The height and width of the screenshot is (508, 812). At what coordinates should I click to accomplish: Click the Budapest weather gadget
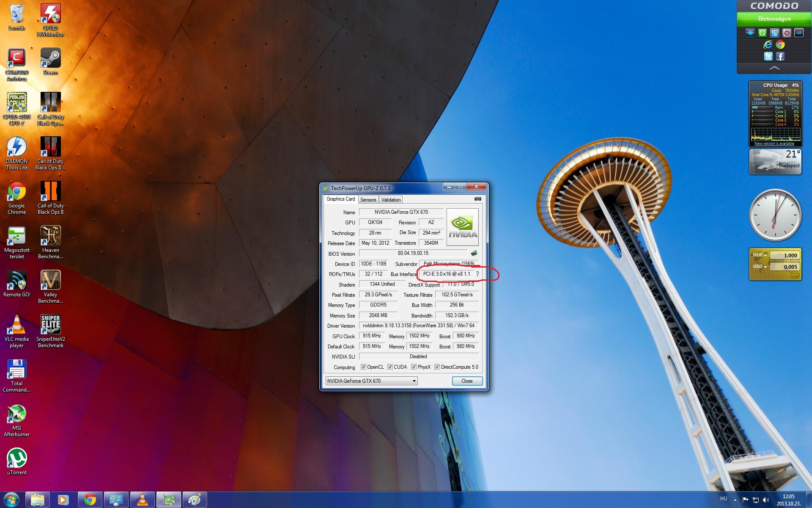[x=775, y=161]
